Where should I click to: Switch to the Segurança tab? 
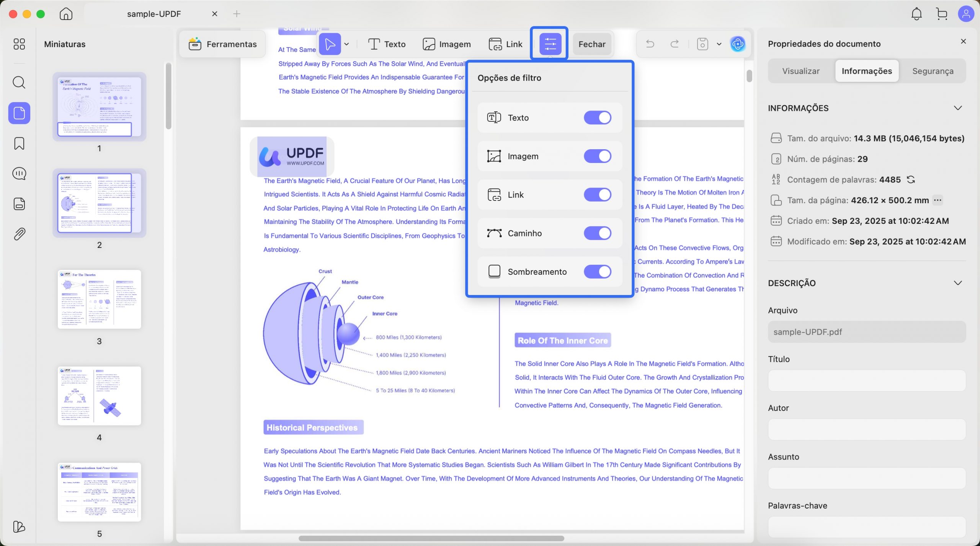tap(933, 71)
